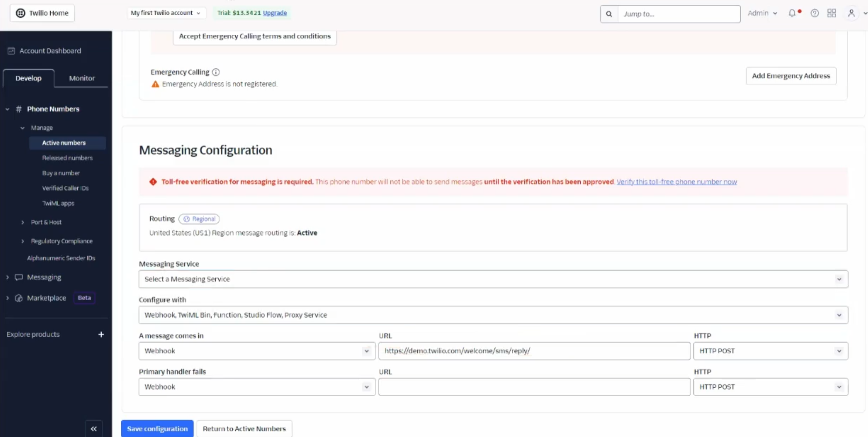Screen dimensions: 868x437
Task: Click the Messaging Configuration heading
Action: (x=205, y=150)
